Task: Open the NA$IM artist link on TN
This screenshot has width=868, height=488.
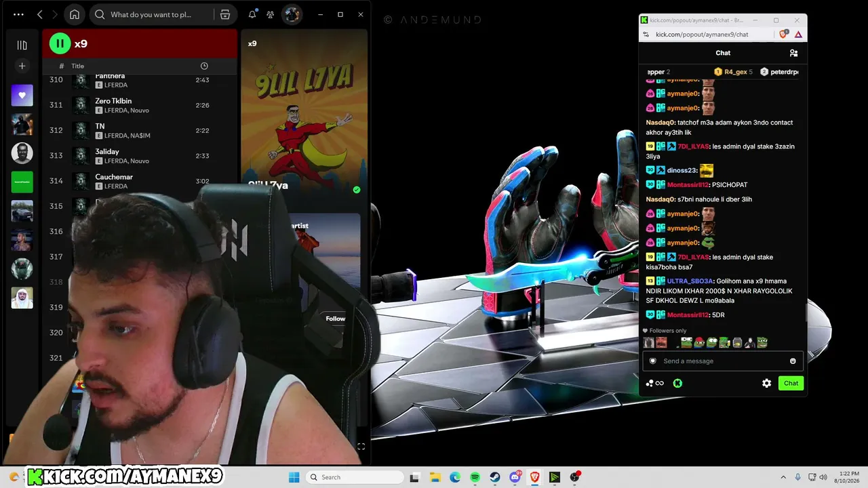Action: 140,136
